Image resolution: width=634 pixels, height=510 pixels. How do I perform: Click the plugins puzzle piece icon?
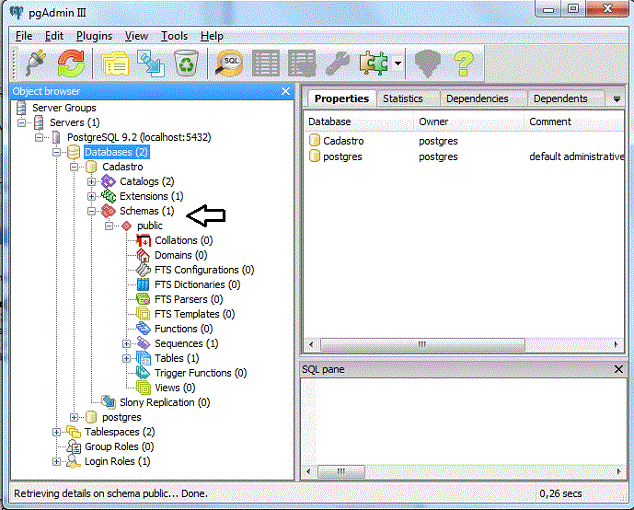[x=374, y=63]
